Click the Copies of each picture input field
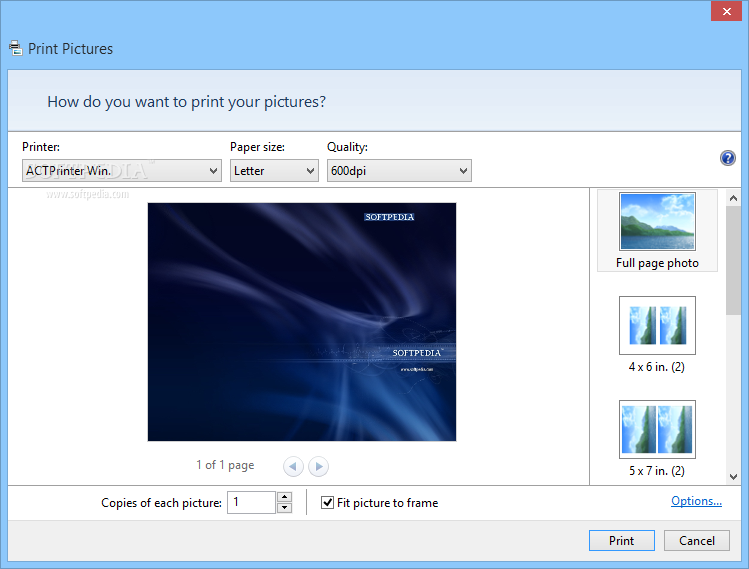 click(x=251, y=503)
